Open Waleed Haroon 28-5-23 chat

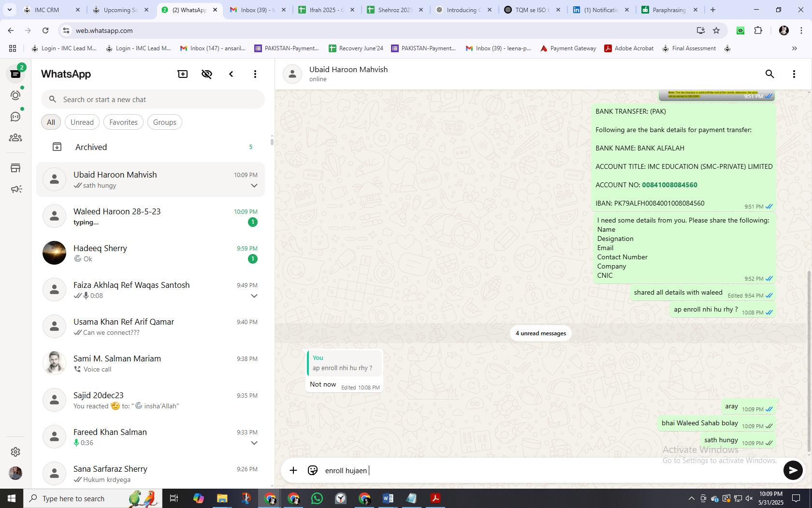(x=150, y=216)
